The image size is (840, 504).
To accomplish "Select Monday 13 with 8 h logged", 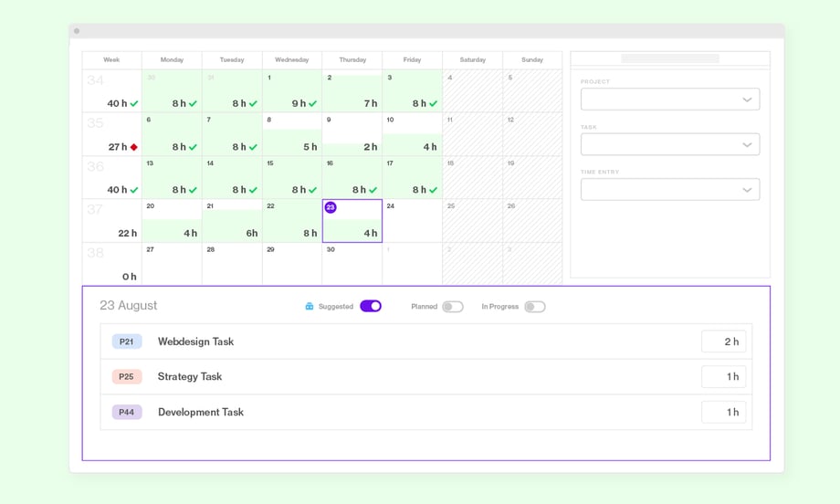I will coord(172,177).
